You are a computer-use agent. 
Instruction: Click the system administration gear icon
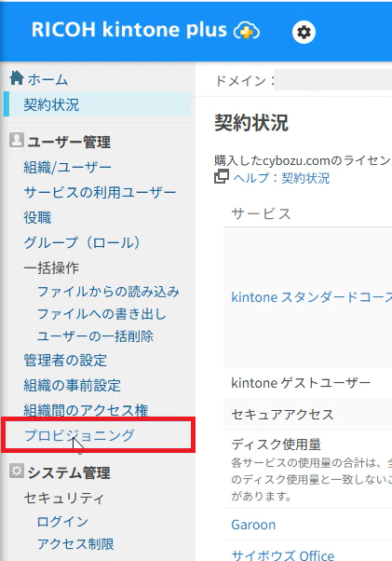pyautogui.click(x=17, y=471)
